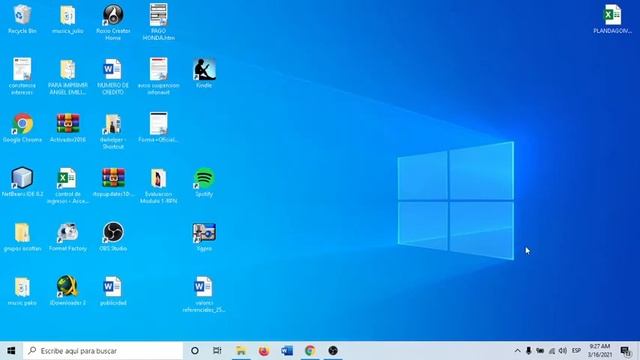The image size is (640, 360).
Task: Open the clock showing 9:27 AM
Action: [x=600, y=351]
